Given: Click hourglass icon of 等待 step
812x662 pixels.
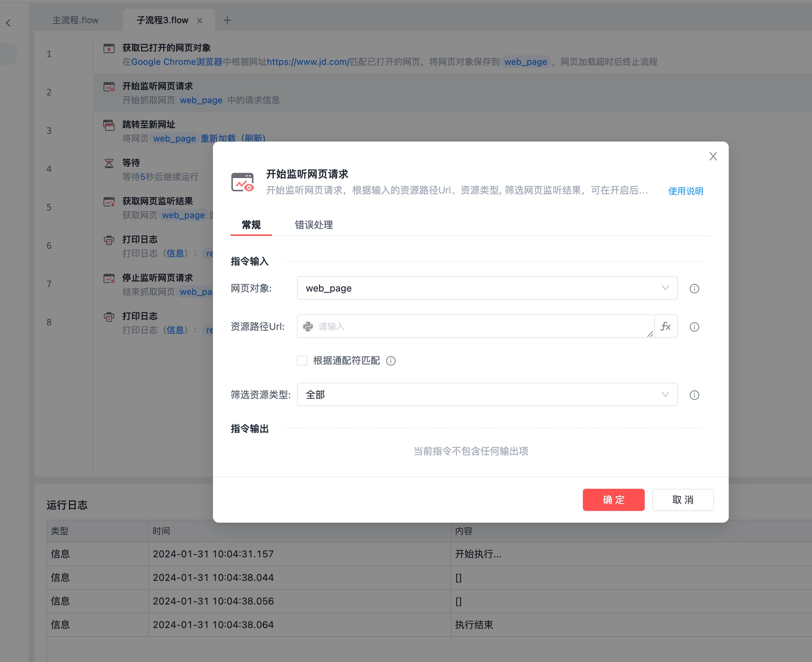Looking at the screenshot, I should pos(109,164).
